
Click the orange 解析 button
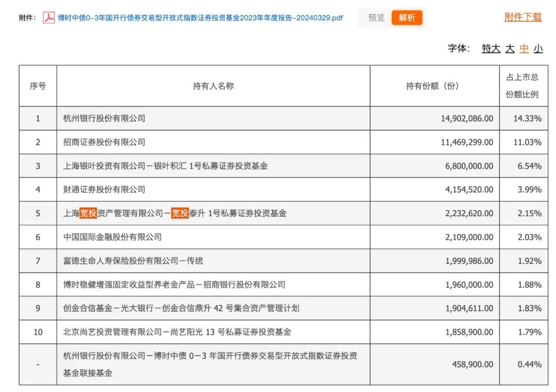point(407,17)
